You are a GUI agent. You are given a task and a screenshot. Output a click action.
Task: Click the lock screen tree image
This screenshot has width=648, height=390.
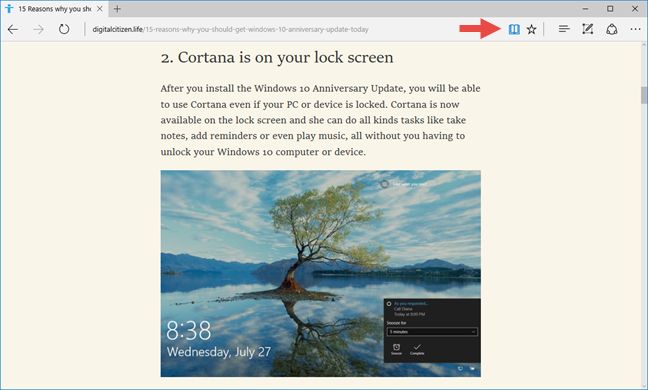(321, 273)
